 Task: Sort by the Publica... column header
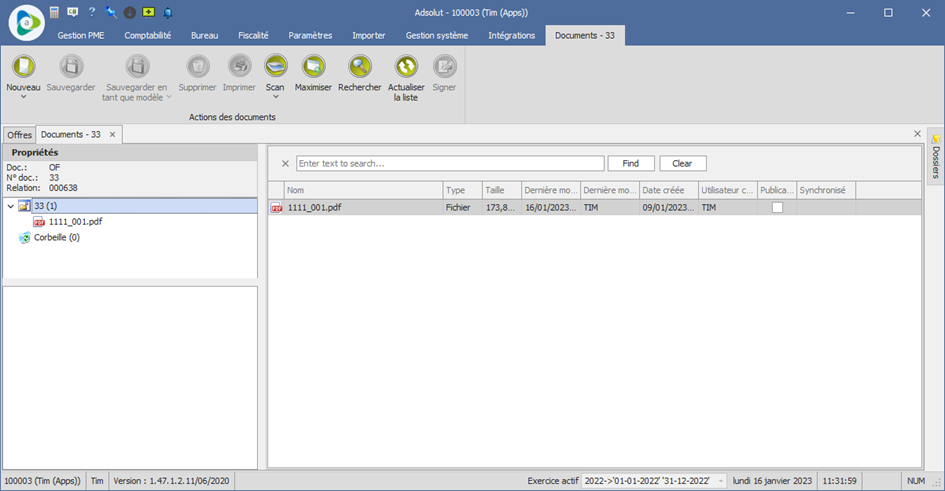(776, 190)
